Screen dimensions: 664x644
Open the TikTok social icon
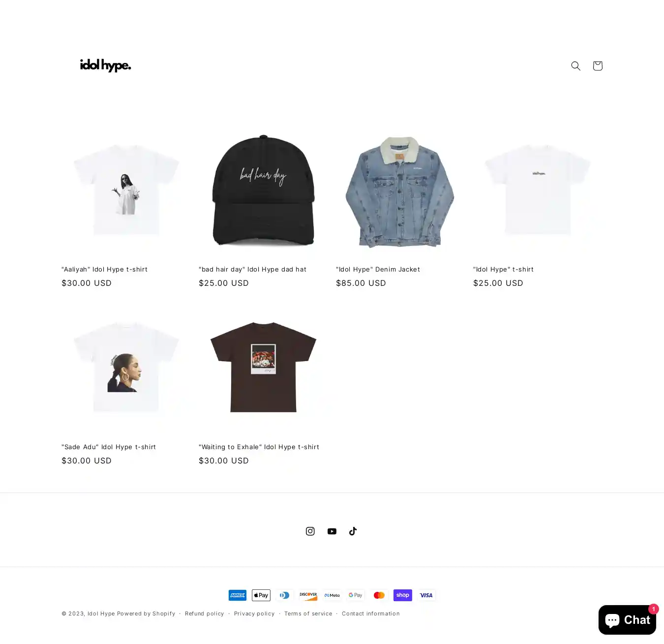[353, 531]
